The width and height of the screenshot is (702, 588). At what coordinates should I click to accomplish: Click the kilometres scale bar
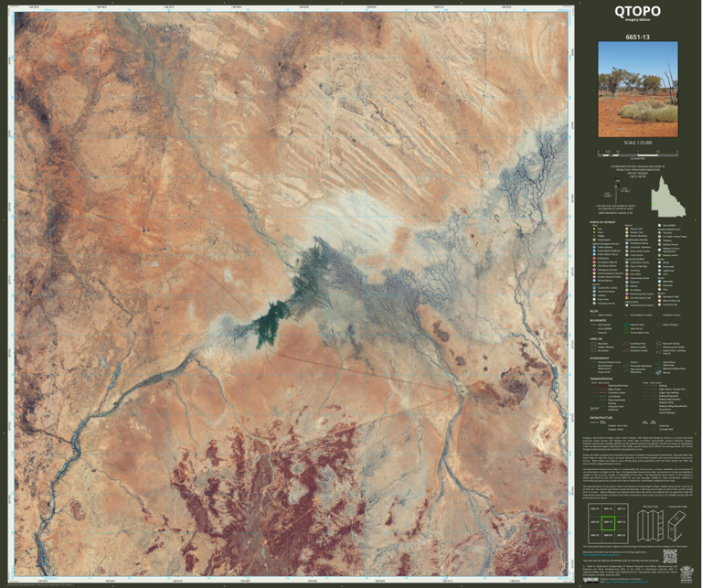pos(638,154)
